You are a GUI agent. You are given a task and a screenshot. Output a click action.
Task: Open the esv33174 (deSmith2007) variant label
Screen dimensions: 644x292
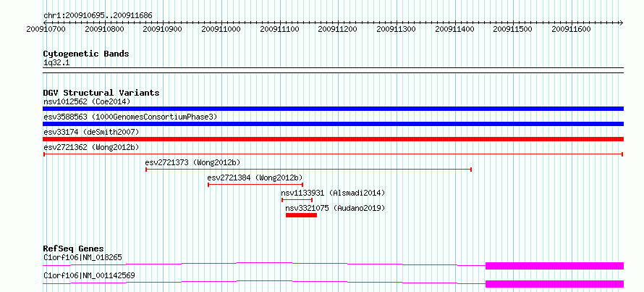pyautogui.click(x=91, y=132)
